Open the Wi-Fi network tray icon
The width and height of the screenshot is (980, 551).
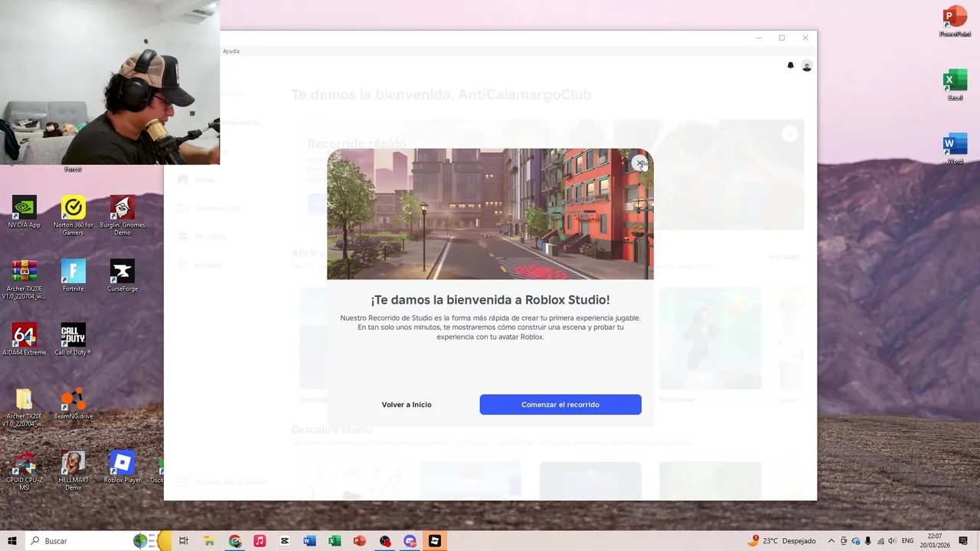coord(880,541)
